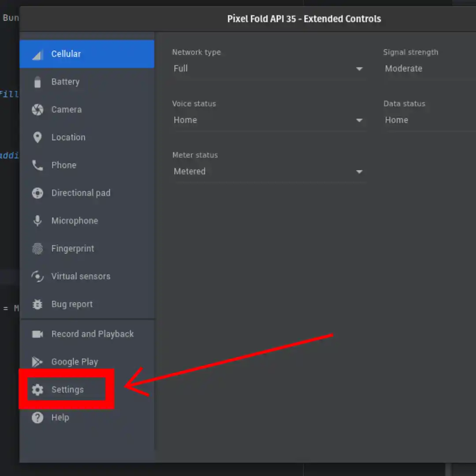476x476 pixels.
Task: Click the Voice status label
Action: (x=194, y=104)
